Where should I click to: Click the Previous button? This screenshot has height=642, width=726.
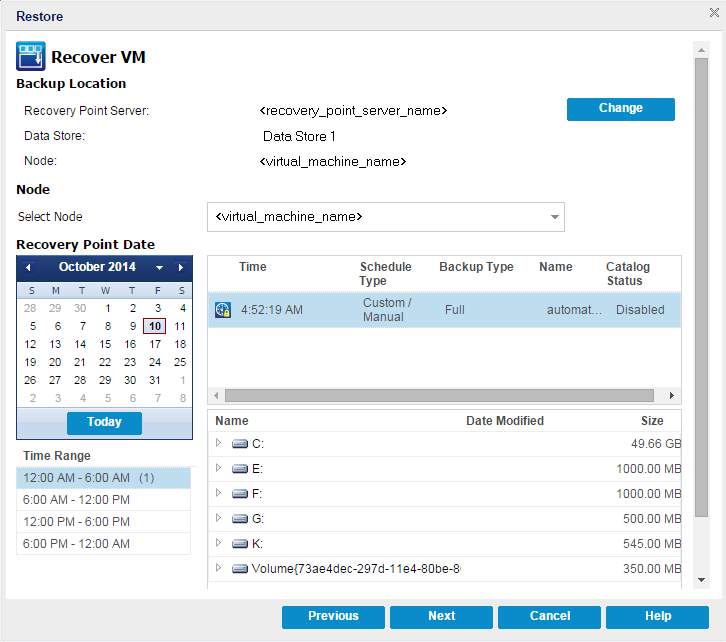click(333, 617)
